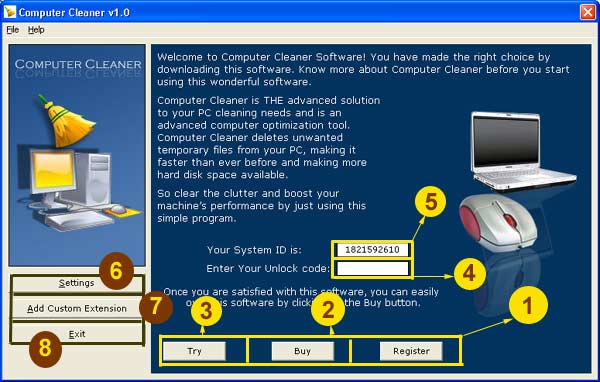The image size is (600, 382).
Task: Click the System ID field showing 1821592610
Action: point(373,250)
